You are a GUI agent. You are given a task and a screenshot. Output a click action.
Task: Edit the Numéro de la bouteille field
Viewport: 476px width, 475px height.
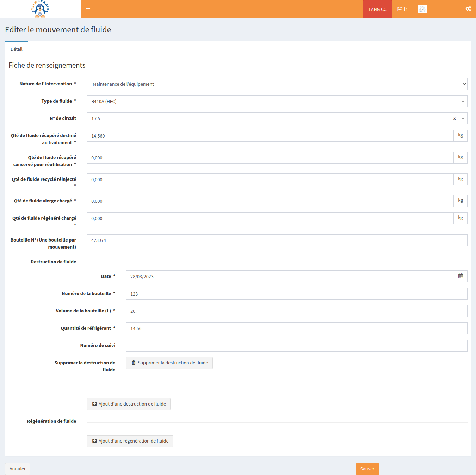pyautogui.click(x=297, y=294)
